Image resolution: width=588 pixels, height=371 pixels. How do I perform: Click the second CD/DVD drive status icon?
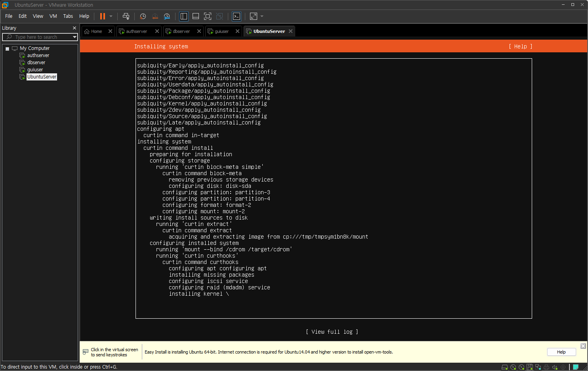(x=521, y=367)
